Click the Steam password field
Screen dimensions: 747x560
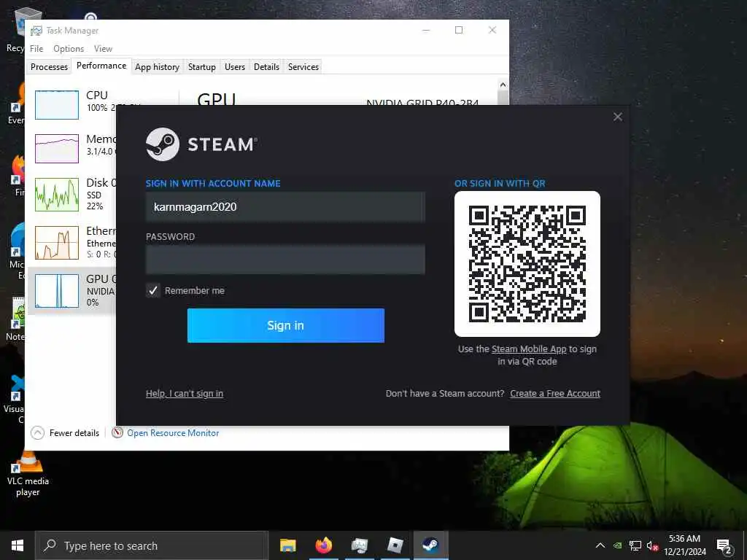pyautogui.click(x=285, y=260)
